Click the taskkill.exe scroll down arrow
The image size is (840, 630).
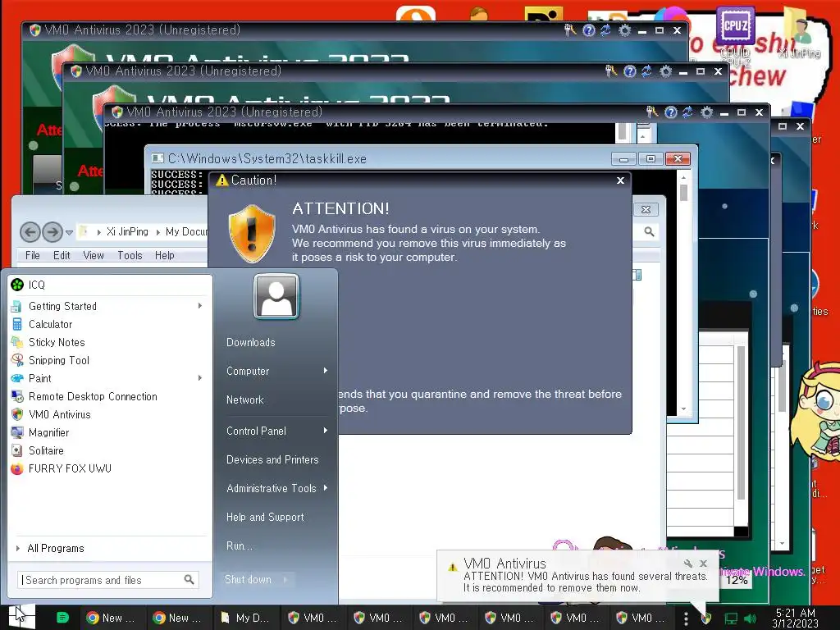pyautogui.click(x=683, y=409)
